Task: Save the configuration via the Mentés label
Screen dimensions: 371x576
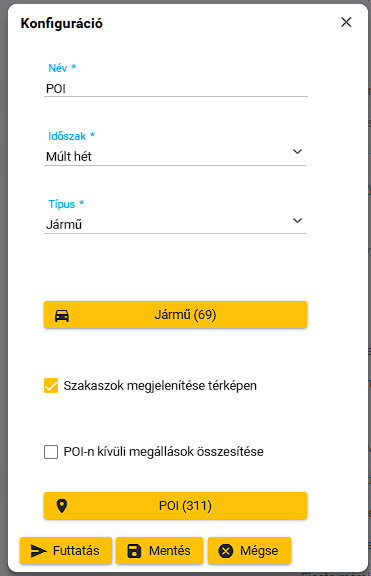Action: click(x=169, y=551)
